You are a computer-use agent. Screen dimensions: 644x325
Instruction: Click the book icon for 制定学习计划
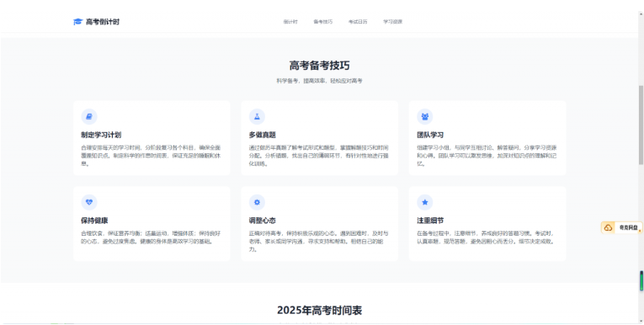[89, 117]
